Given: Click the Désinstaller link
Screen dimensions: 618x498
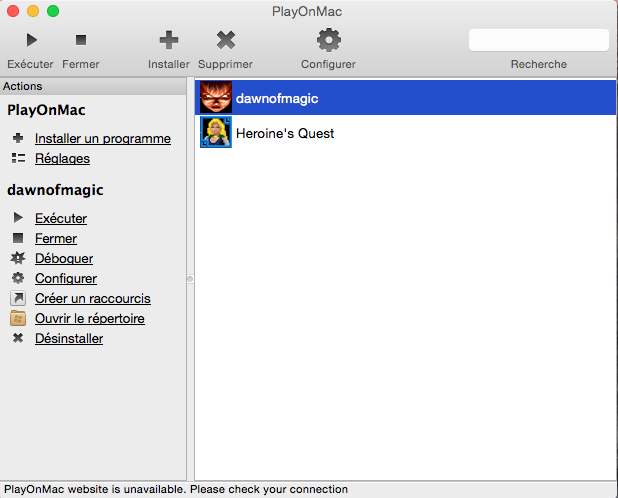Looking at the screenshot, I should (x=69, y=338).
